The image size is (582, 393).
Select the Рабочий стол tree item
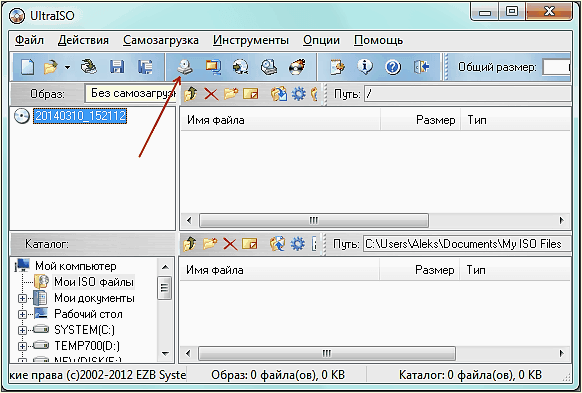point(88,314)
